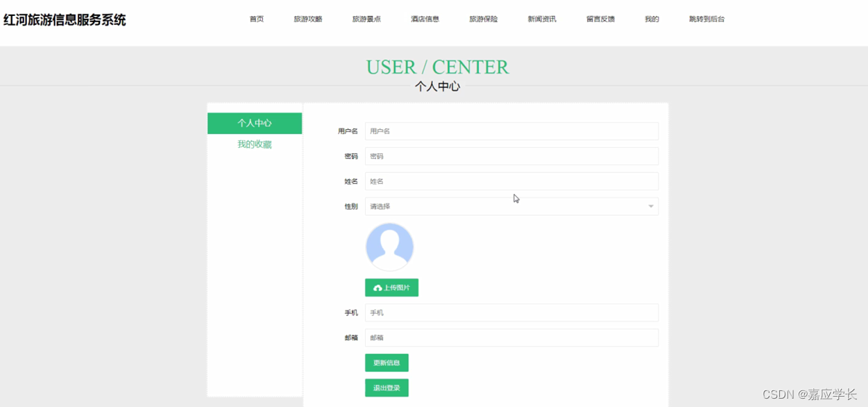This screenshot has height=407, width=868.
Task: Click the 邮箱 field label
Action: pos(351,338)
